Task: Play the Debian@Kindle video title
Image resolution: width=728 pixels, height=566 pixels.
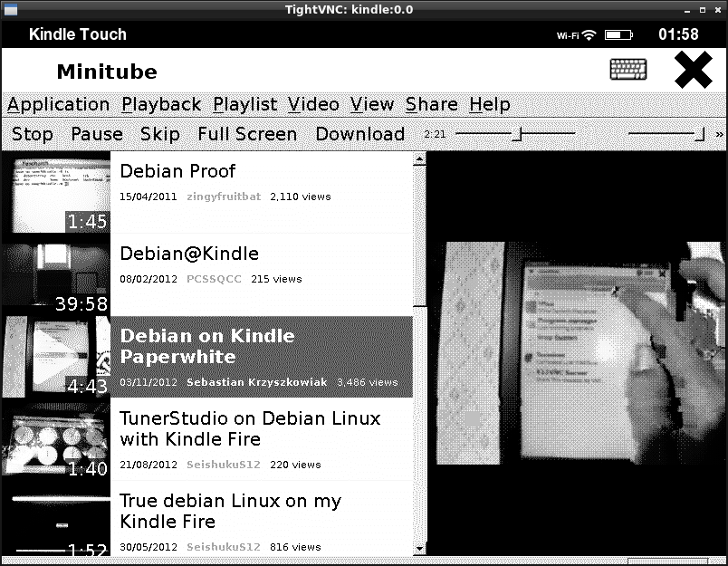Action: (189, 254)
